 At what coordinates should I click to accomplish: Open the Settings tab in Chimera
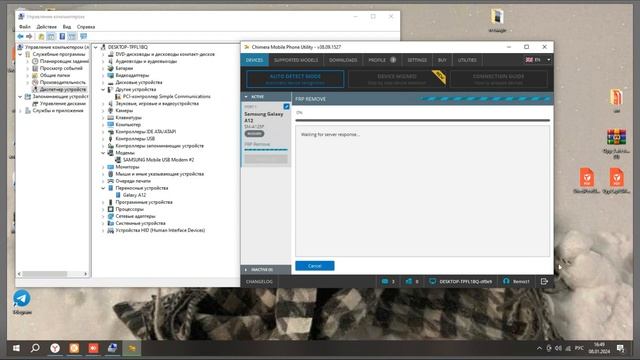pos(417,60)
